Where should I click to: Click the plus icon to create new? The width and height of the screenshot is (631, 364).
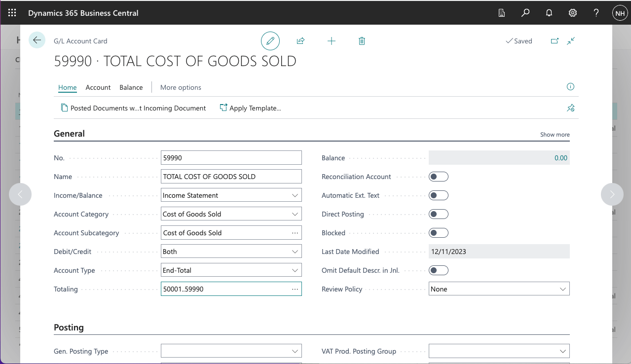point(332,41)
